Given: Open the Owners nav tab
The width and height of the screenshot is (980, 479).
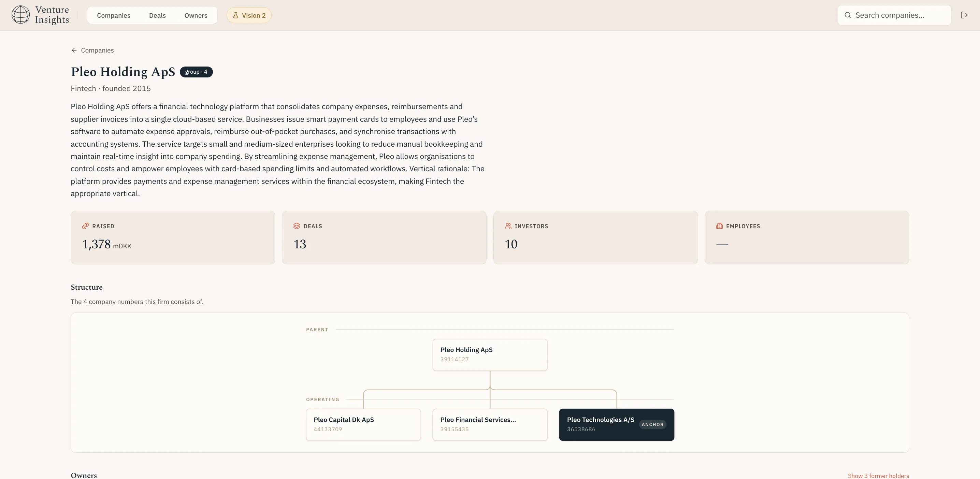Looking at the screenshot, I should [196, 15].
